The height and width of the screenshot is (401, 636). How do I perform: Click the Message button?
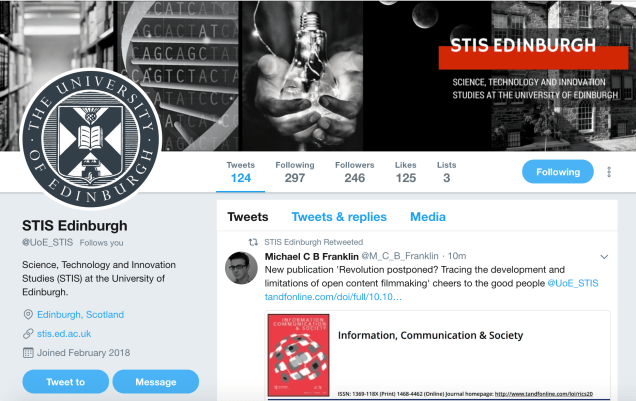(156, 382)
